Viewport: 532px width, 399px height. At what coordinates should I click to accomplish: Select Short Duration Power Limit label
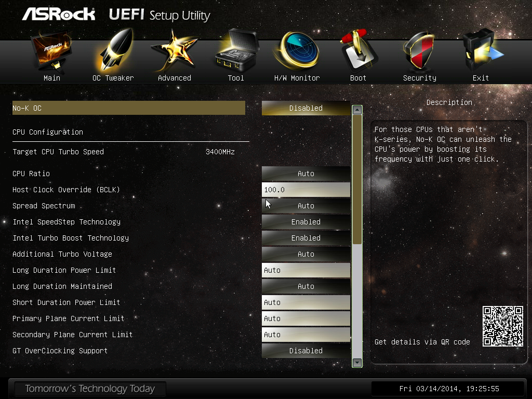66,302
